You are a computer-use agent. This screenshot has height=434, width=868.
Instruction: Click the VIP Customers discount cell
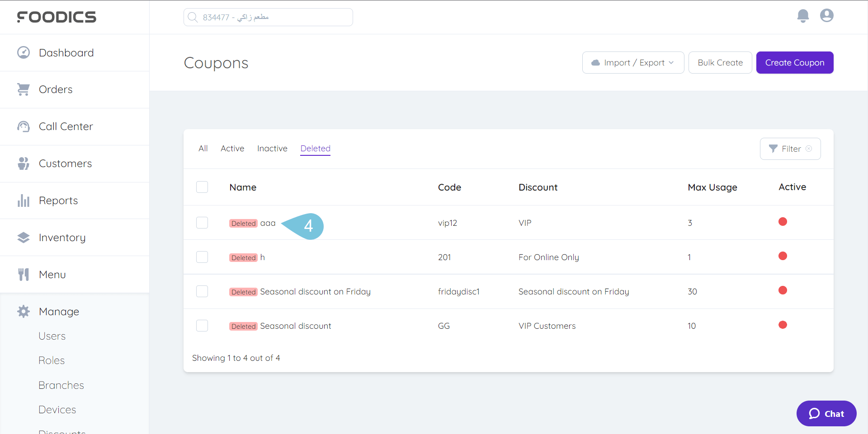[x=547, y=326]
